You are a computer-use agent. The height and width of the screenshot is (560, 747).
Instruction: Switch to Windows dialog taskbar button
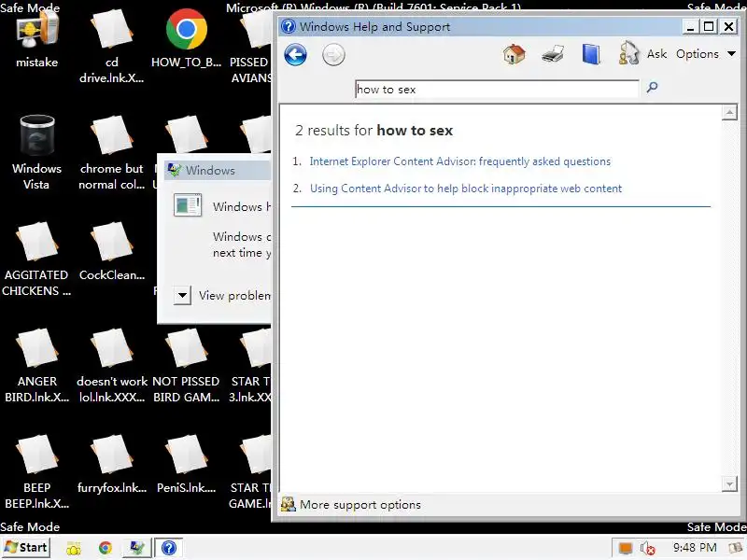point(137,548)
